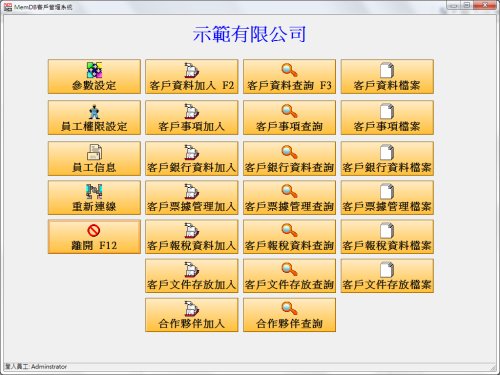Viewport: 500px width, 375px height.
Task: Select 客戶銀行資料加入 button
Action: (192, 158)
